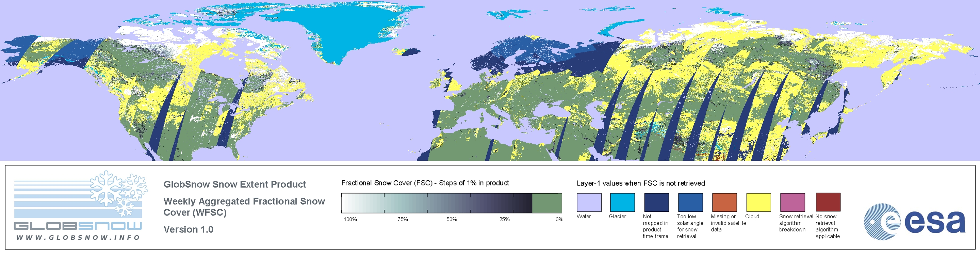Click 'Not mapped in product time frame' label
Image resolution: width=980 pixels, height=254 pixels.
click(655, 226)
